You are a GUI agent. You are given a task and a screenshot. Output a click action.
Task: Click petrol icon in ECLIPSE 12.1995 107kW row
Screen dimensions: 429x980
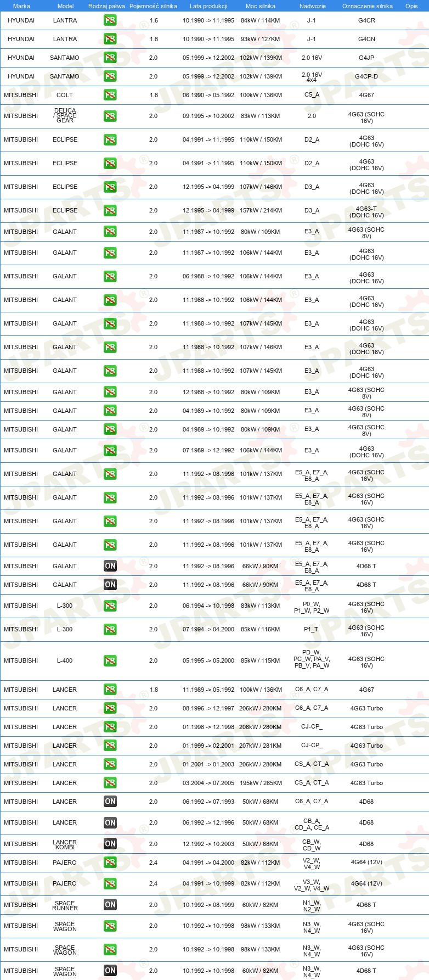pyautogui.click(x=110, y=187)
